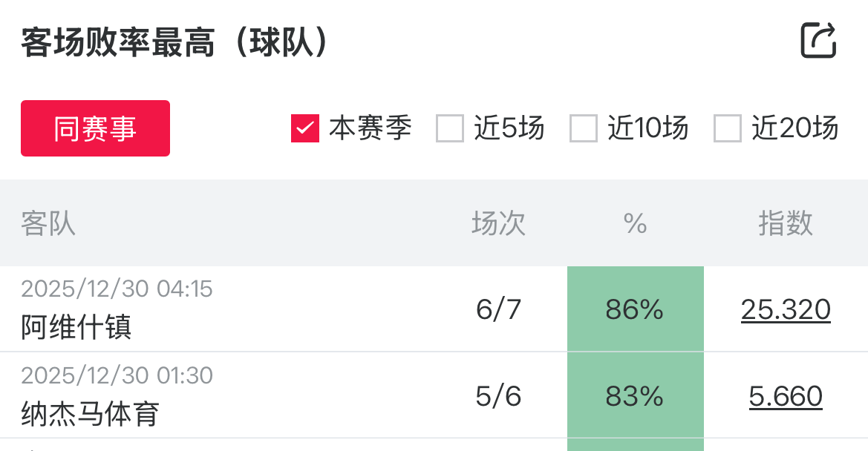Open the 5.660 index link

pyautogui.click(x=786, y=396)
